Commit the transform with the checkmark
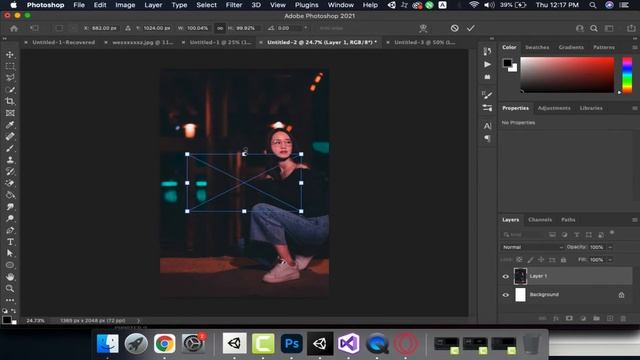 click(471, 28)
